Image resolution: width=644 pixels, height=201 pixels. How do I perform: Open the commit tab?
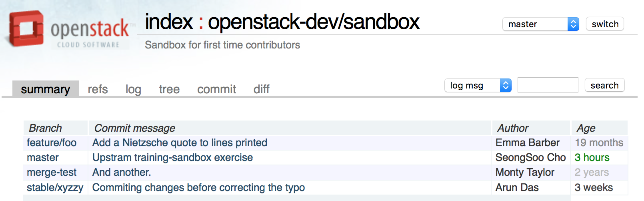216,89
